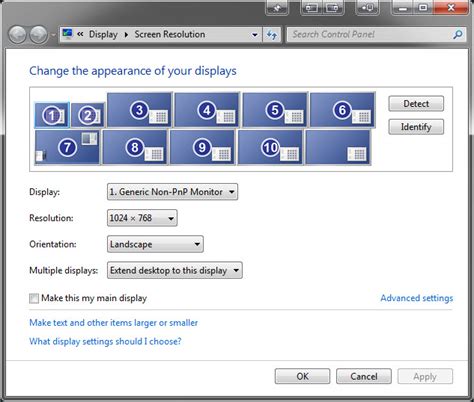Click the Identify button
Image resolution: width=474 pixels, height=402 pixels.
click(416, 127)
